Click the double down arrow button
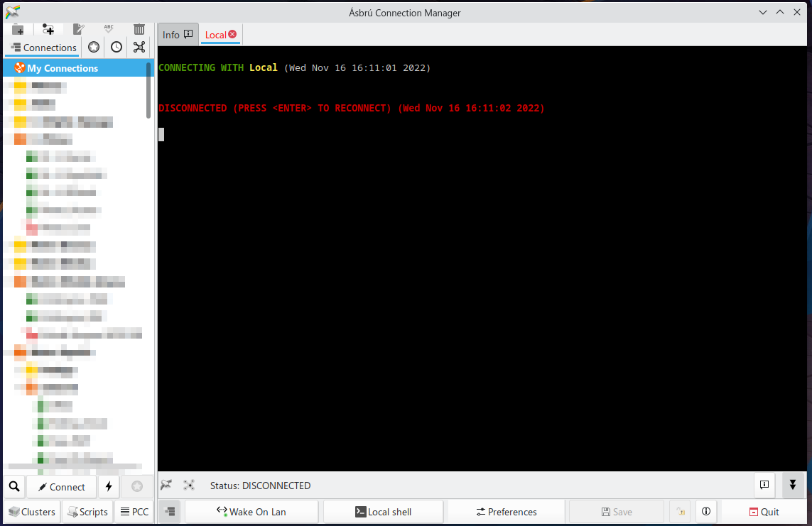This screenshot has width=812, height=526. [792, 485]
